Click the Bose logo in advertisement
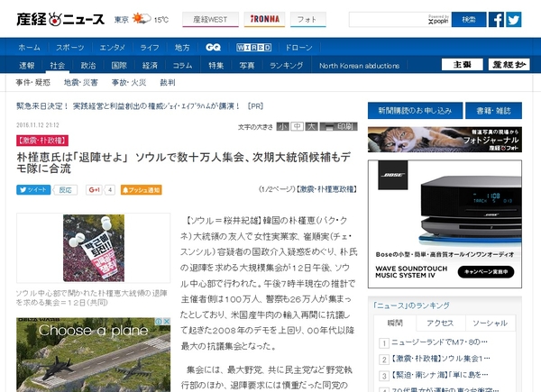This screenshot has height=392, width=541. (x=392, y=175)
